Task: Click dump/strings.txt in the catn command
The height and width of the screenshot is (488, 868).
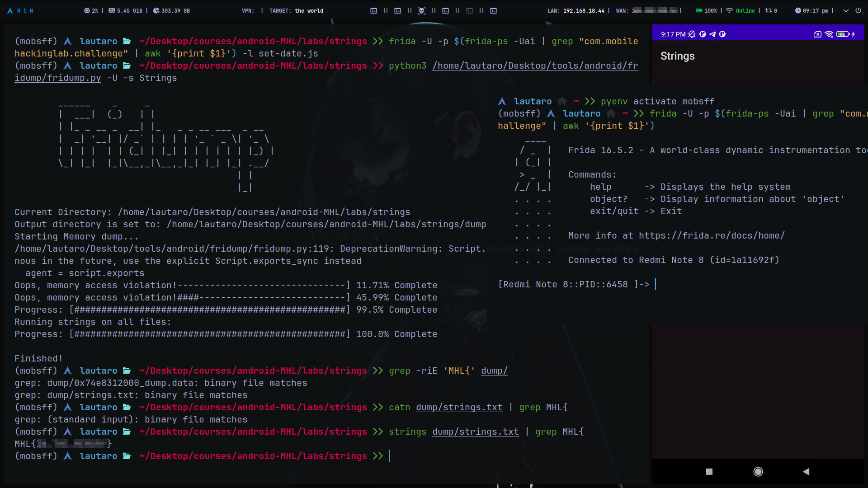Action: click(459, 407)
